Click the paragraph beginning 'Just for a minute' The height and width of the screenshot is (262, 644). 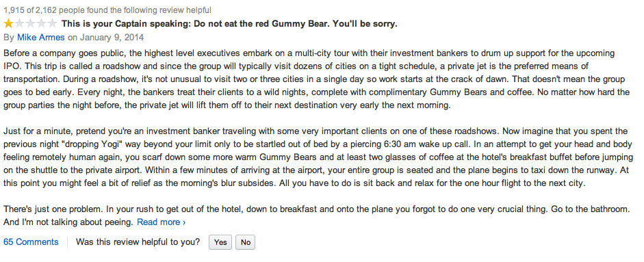pyautogui.click(x=318, y=157)
